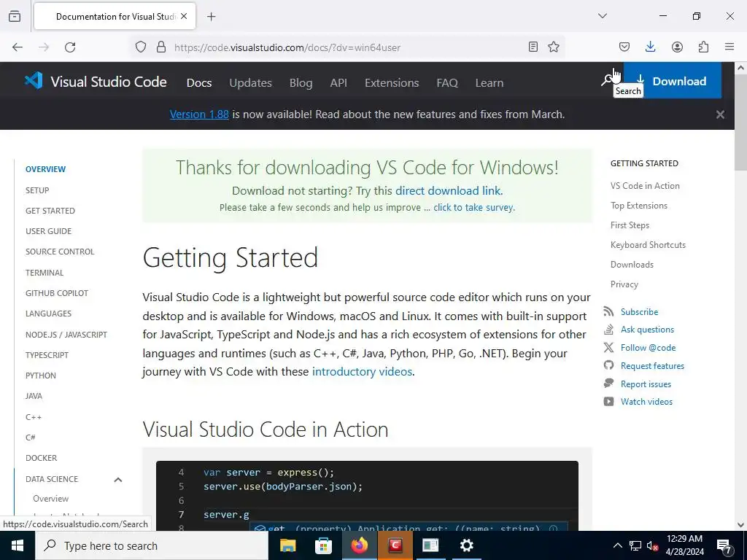Open the Extensions nav item
747x560 pixels.
click(x=392, y=83)
